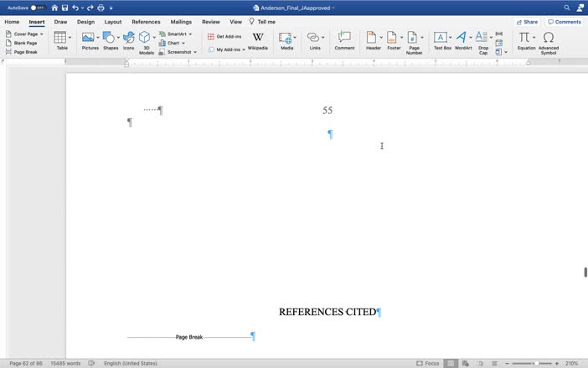588x368 pixels.
Task: Toggle the AutoSave switch
Action: 38,8
